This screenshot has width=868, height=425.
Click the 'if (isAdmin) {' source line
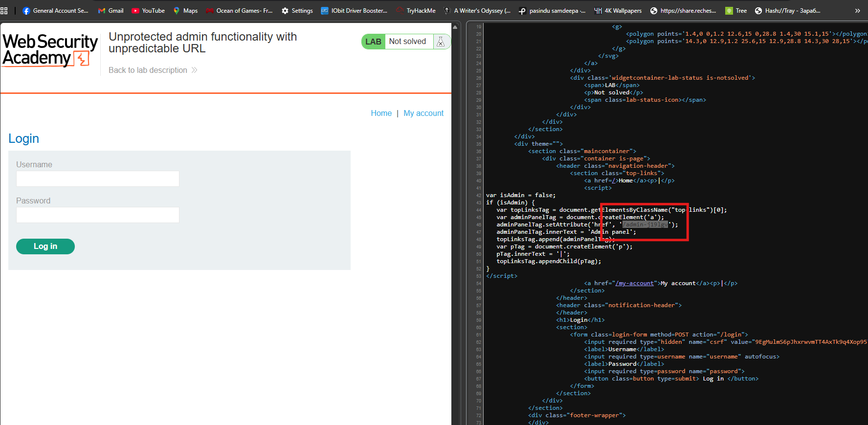[x=511, y=202]
